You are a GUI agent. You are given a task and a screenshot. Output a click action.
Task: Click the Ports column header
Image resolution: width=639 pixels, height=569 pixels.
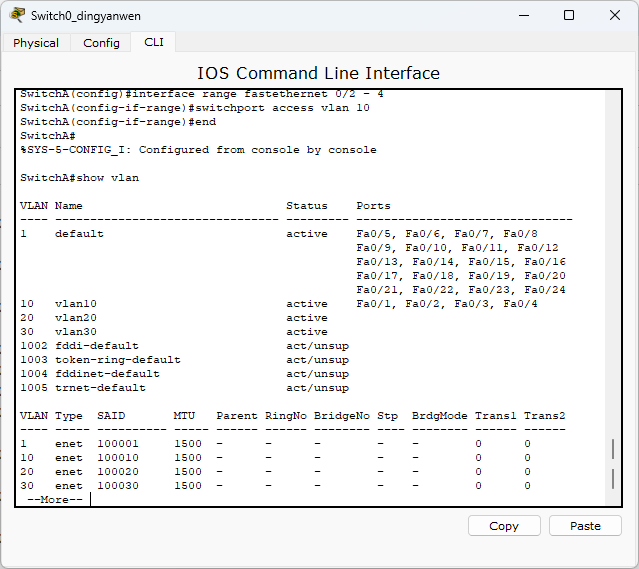coord(373,206)
